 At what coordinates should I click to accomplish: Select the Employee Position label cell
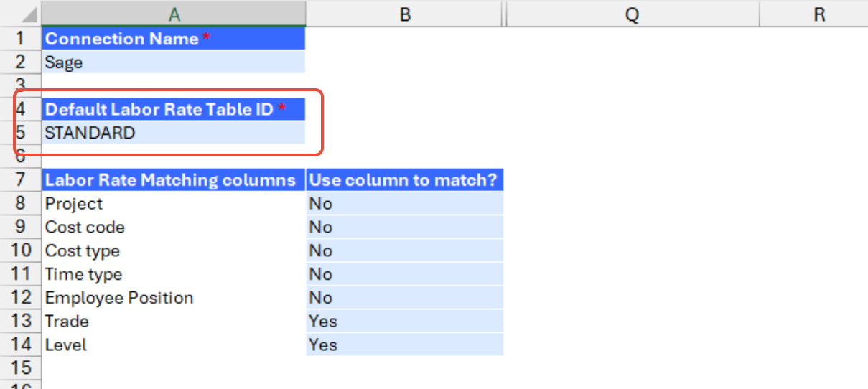point(174,298)
